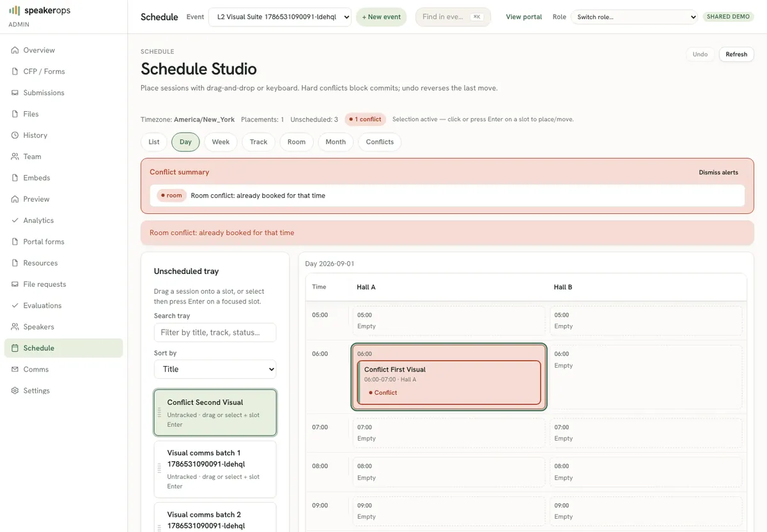Click the Preview house icon
Viewport: 767px width, 532px height.
15,199
